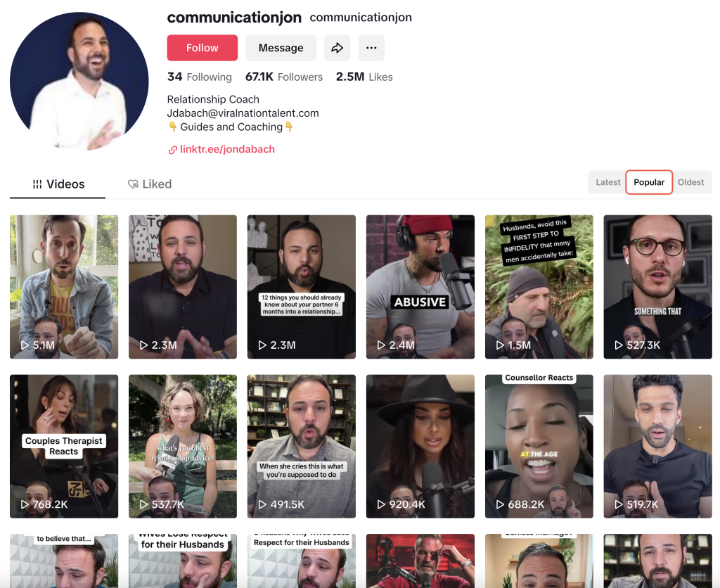Click the Message button
This screenshot has width=720, height=588.
281,48
